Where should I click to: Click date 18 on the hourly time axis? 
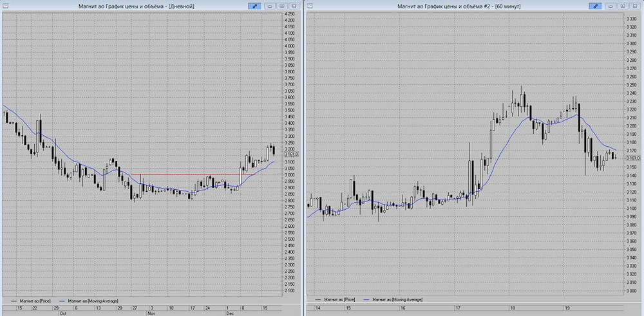point(512,308)
